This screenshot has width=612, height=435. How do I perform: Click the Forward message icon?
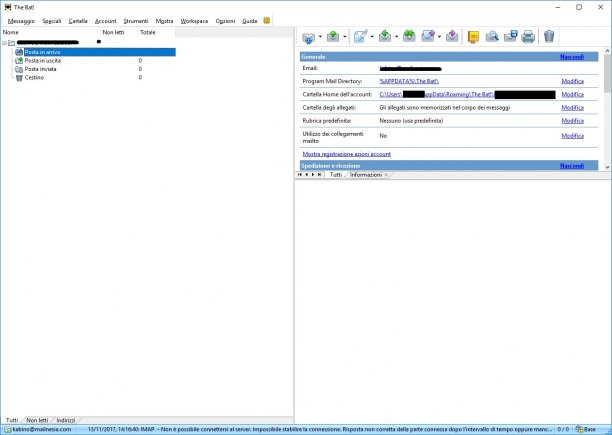[x=428, y=37]
